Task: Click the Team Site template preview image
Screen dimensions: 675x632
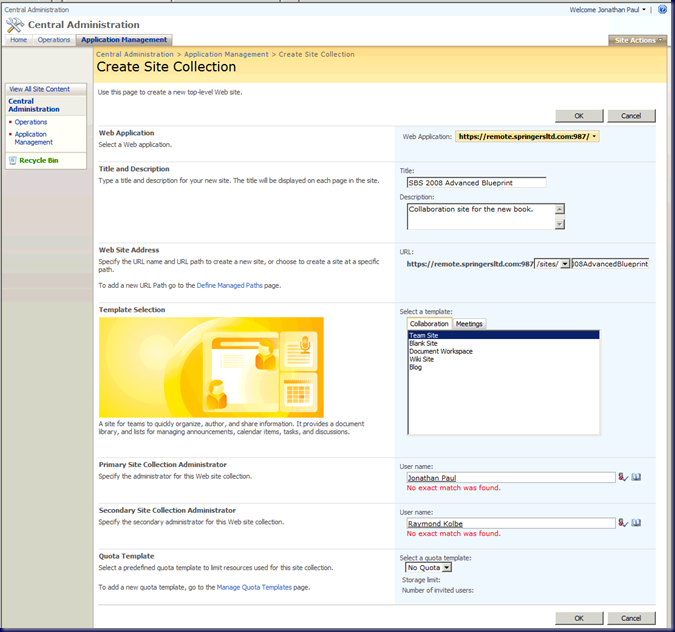Action: pyautogui.click(x=211, y=367)
